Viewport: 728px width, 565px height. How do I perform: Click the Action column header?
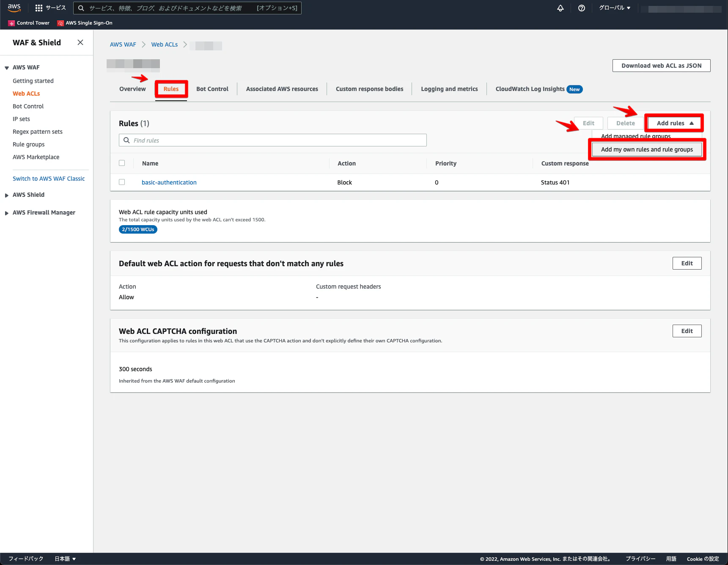coord(346,163)
